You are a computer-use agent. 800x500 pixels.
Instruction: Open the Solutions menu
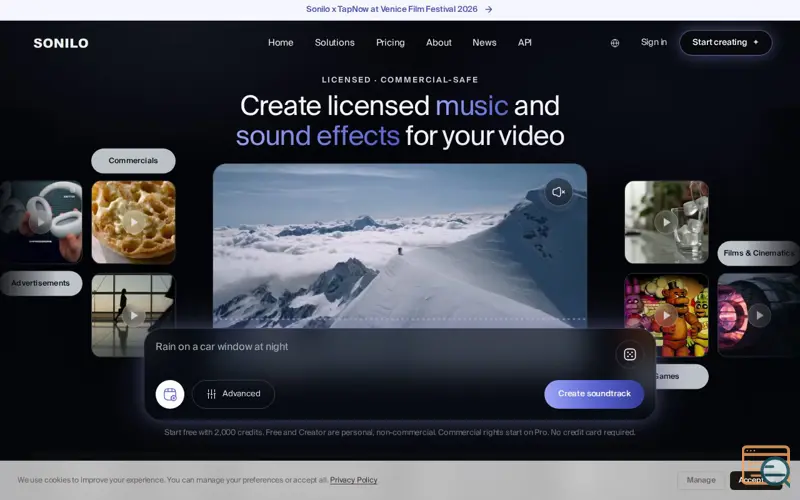(x=335, y=42)
